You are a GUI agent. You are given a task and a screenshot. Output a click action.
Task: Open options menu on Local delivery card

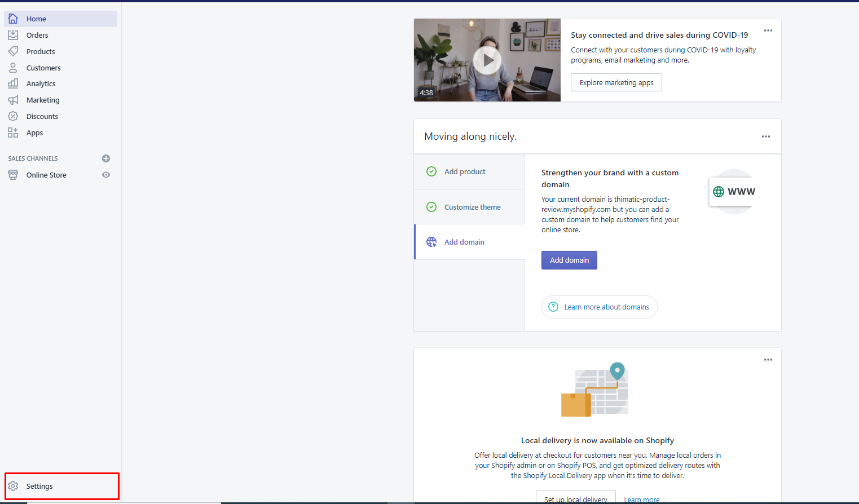point(768,360)
